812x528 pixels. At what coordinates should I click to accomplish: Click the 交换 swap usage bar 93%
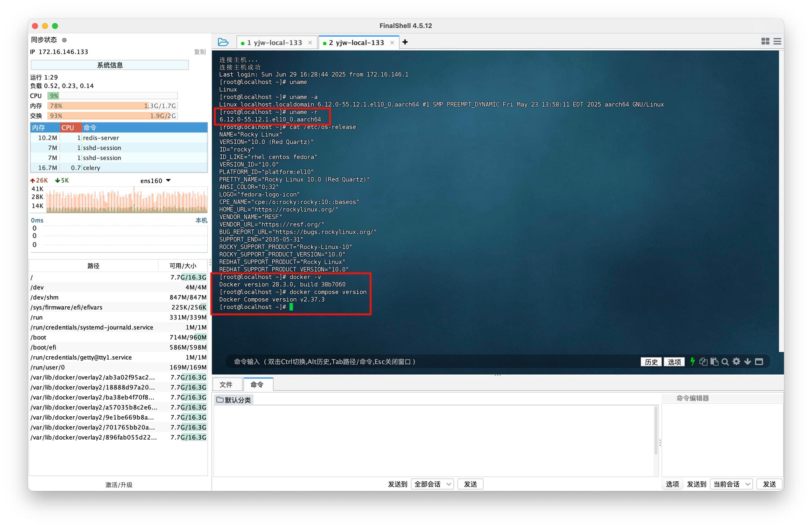click(112, 116)
